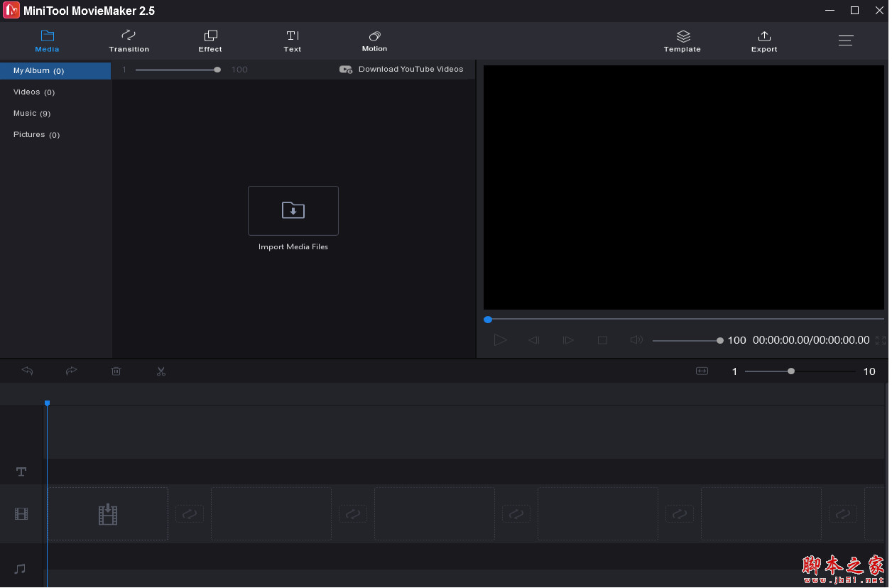Screen dimensions: 892x588
Task: Click the first clip slot import icon
Action: pyautogui.click(x=107, y=514)
